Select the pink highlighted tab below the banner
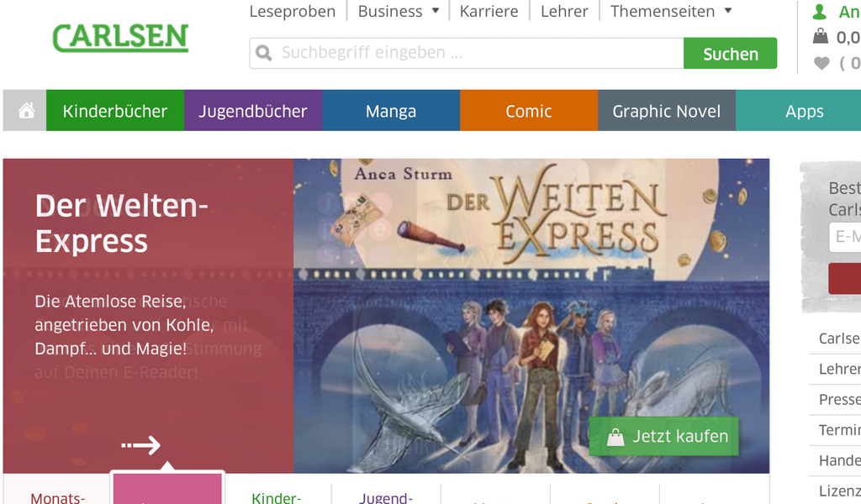 click(x=167, y=487)
